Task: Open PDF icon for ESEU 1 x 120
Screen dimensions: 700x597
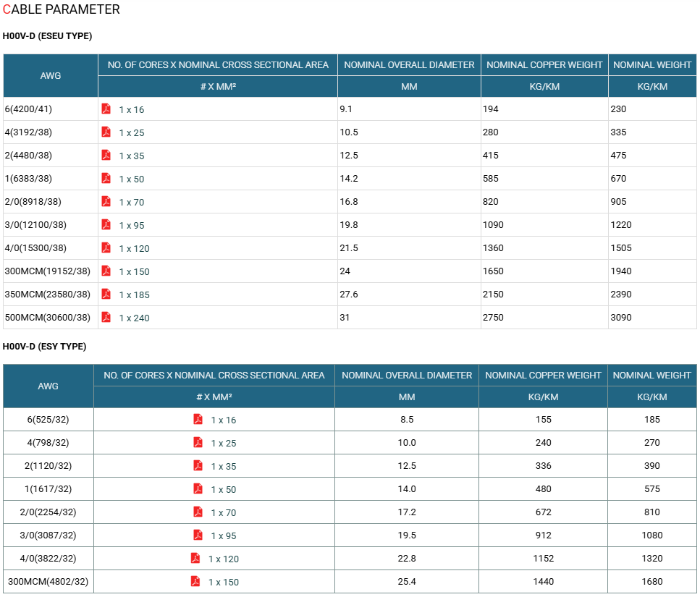Action: coord(106,248)
